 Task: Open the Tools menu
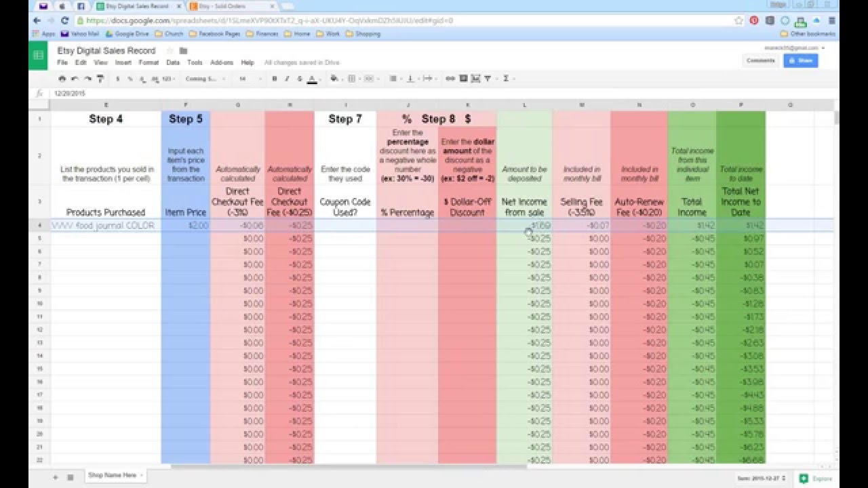pyautogui.click(x=195, y=62)
